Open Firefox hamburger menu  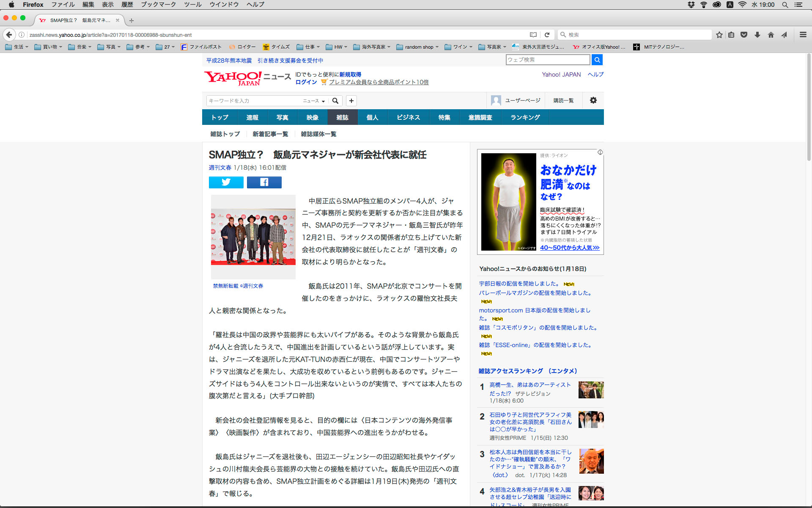tap(803, 35)
